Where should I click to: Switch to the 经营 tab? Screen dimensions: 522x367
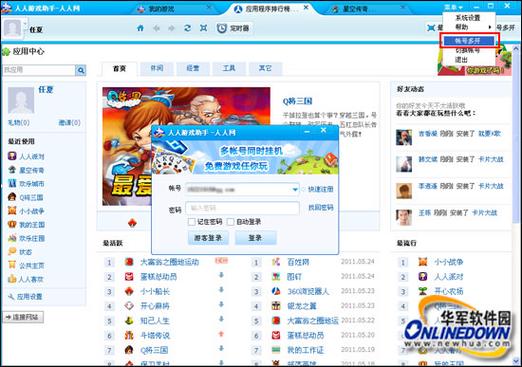[x=193, y=68]
